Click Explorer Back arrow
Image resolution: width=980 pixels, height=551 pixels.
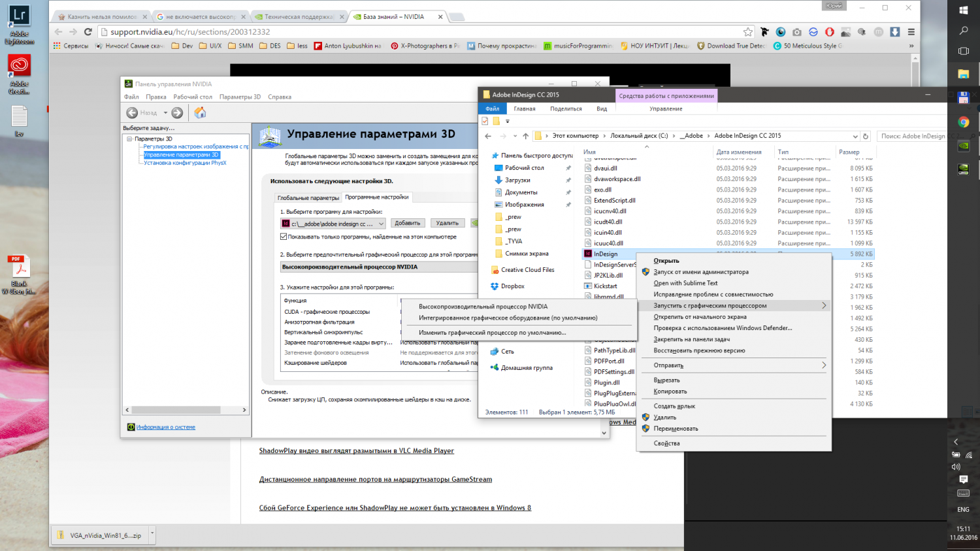(488, 136)
